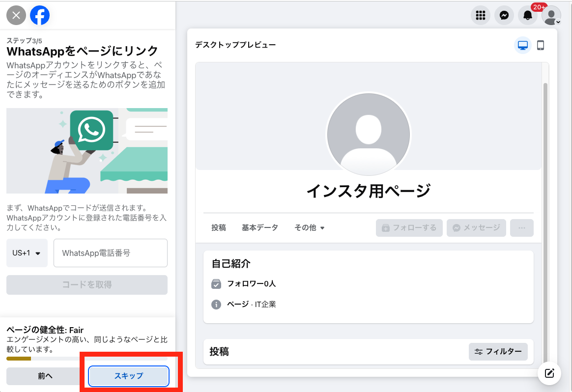Open the account menu via profile chevron
Image resolution: width=572 pixels, height=392 pixels.
(551, 15)
